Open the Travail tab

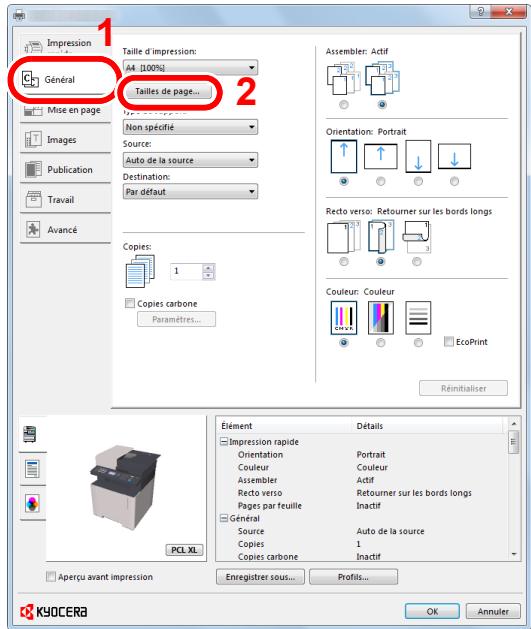pos(65,199)
